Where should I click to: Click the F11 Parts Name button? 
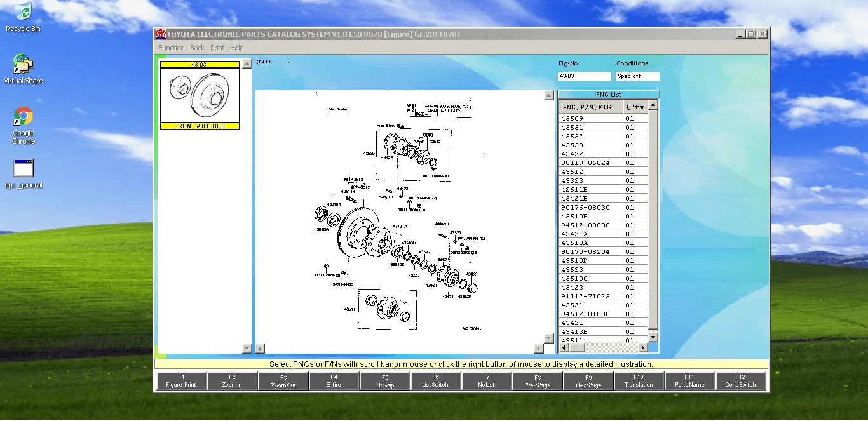tap(689, 381)
